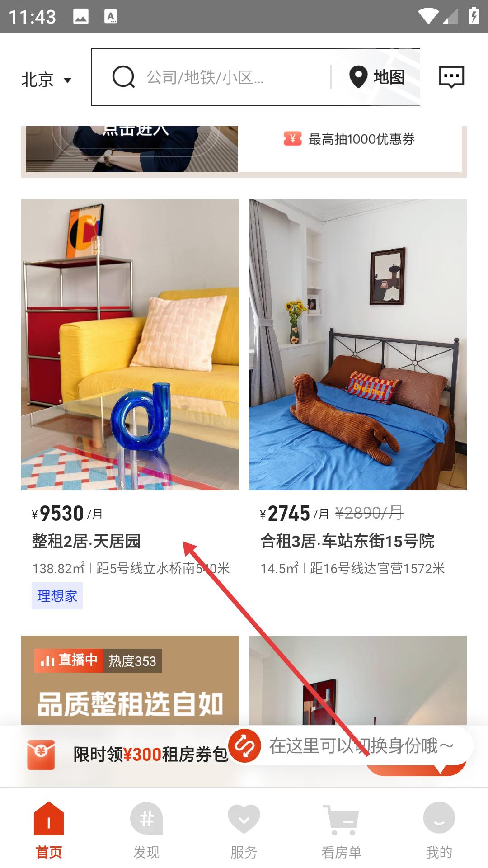Open the map location pin icon

click(x=358, y=77)
